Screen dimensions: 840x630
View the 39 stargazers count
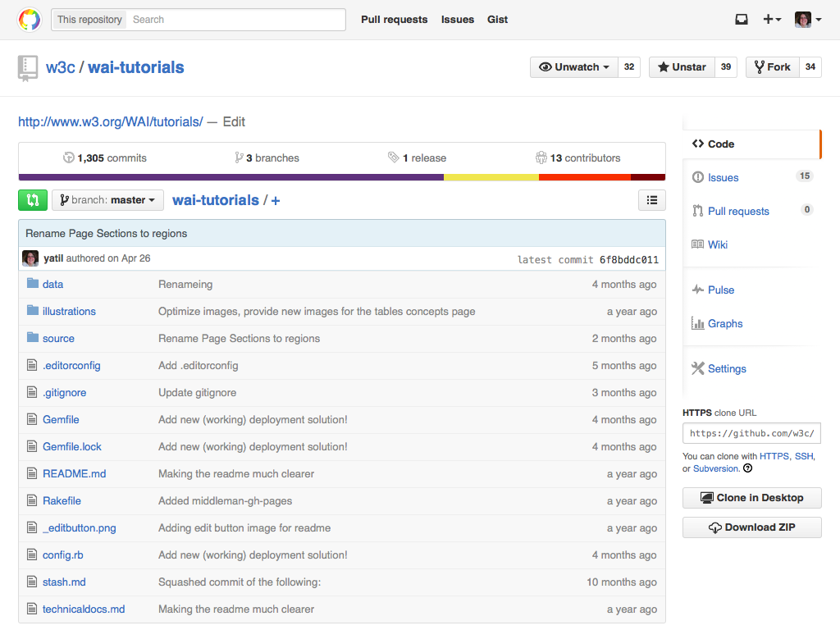[x=726, y=67]
